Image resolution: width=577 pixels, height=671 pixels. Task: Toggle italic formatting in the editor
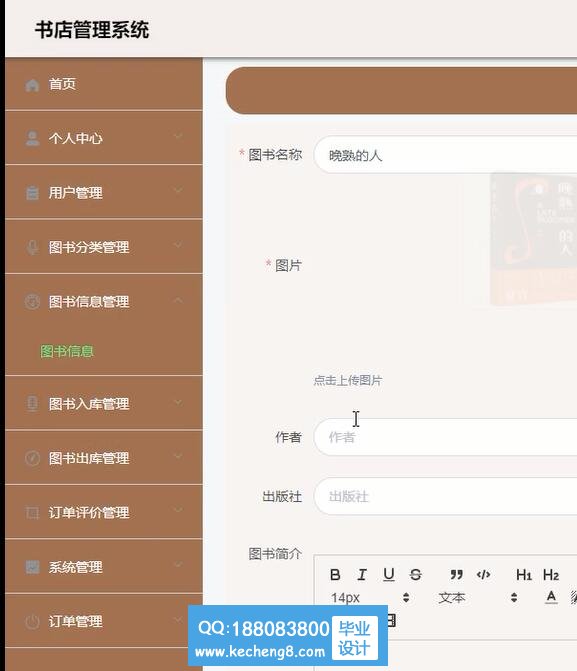(362, 574)
